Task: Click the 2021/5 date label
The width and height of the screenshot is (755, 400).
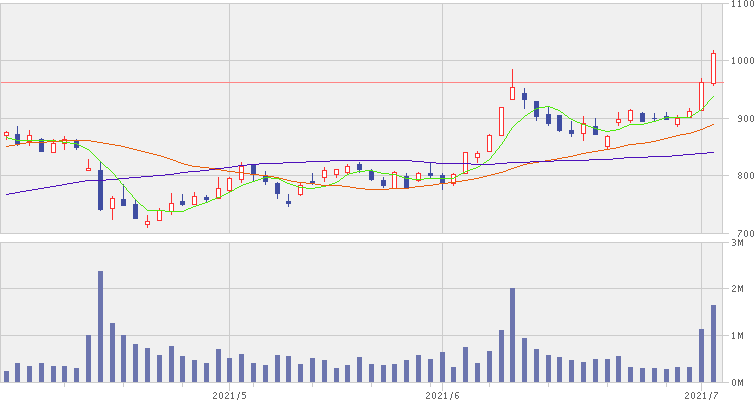Action: [230, 394]
